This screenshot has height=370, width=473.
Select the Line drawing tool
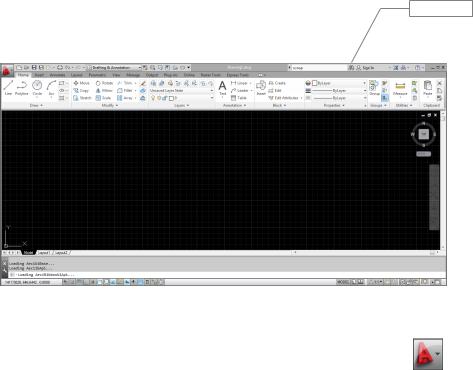(x=8, y=88)
